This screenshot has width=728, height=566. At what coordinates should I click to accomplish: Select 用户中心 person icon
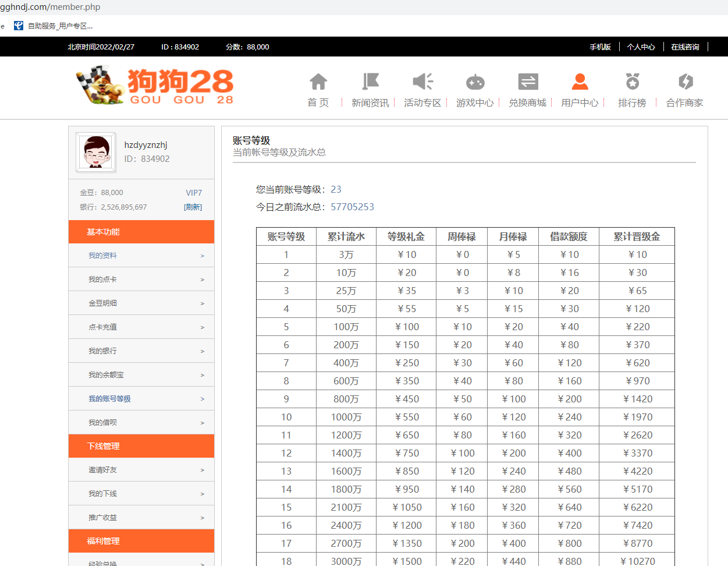(x=580, y=82)
